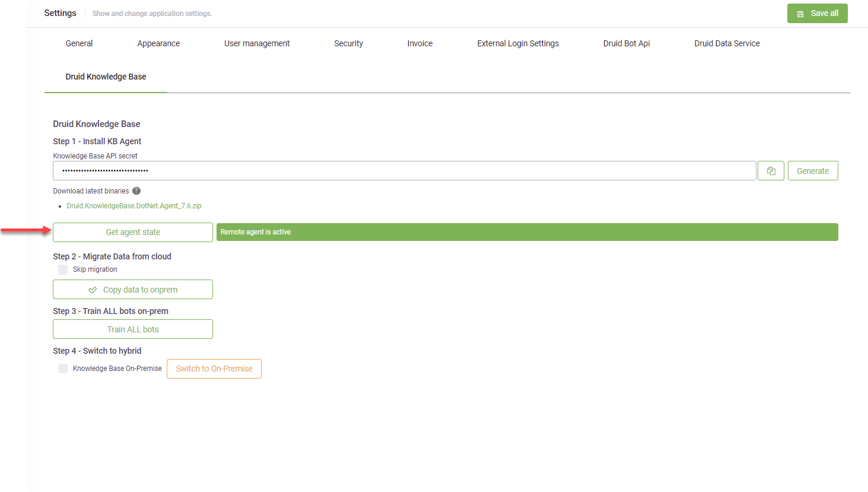Enable the Skip migration checkbox
Image resolution: width=868 pixels, height=492 pixels.
(63, 269)
